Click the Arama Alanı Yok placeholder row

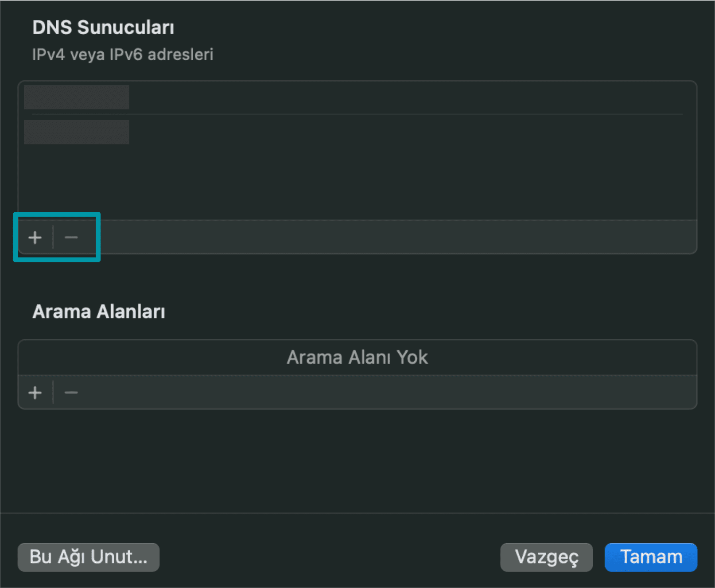(x=357, y=357)
